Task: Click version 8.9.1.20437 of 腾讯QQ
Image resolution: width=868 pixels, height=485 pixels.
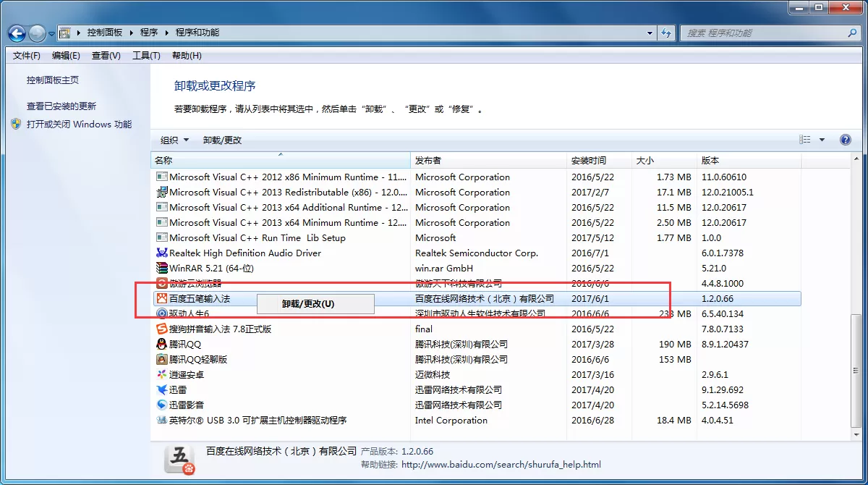Action: click(x=725, y=345)
